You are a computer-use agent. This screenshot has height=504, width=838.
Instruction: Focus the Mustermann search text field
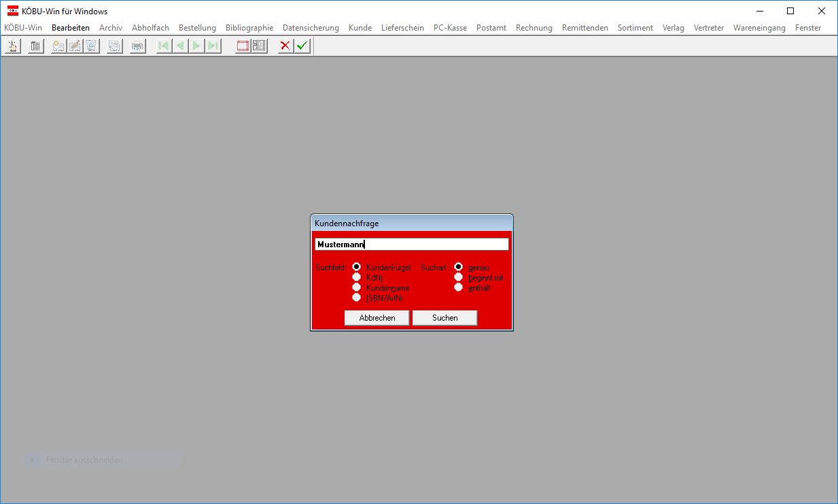(x=412, y=245)
